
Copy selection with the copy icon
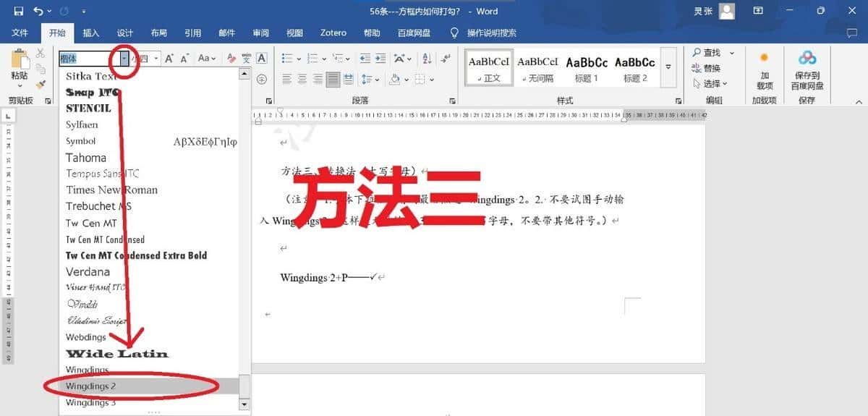(x=41, y=69)
